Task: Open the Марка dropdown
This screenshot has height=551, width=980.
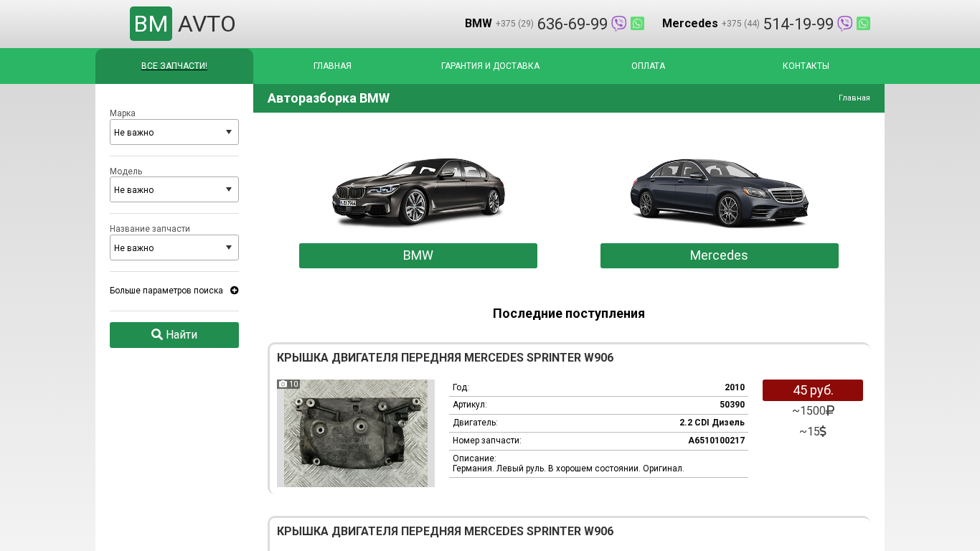Action: [x=174, y=132]
